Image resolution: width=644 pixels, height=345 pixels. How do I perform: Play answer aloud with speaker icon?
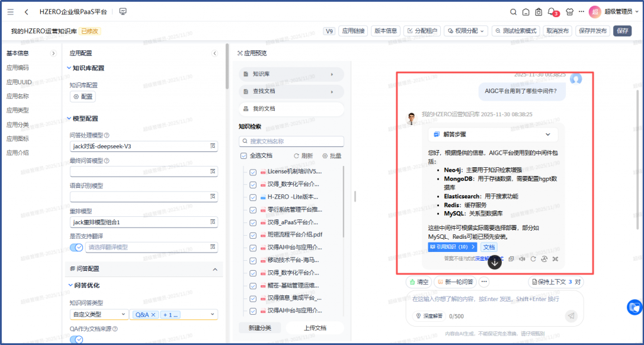click(522, 258)
